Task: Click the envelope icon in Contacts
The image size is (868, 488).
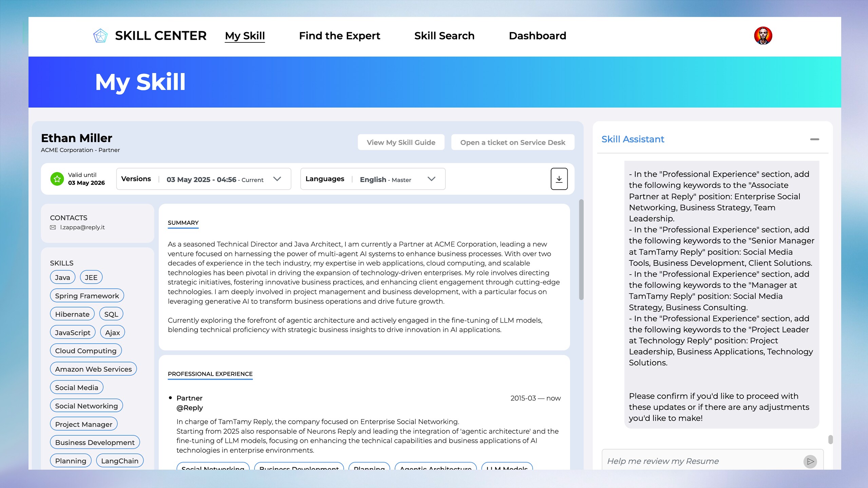Action: [53, 228]
